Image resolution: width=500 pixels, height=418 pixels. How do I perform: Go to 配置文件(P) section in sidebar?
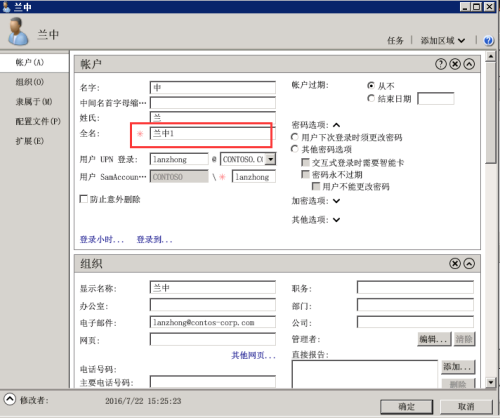pos(34,121)
